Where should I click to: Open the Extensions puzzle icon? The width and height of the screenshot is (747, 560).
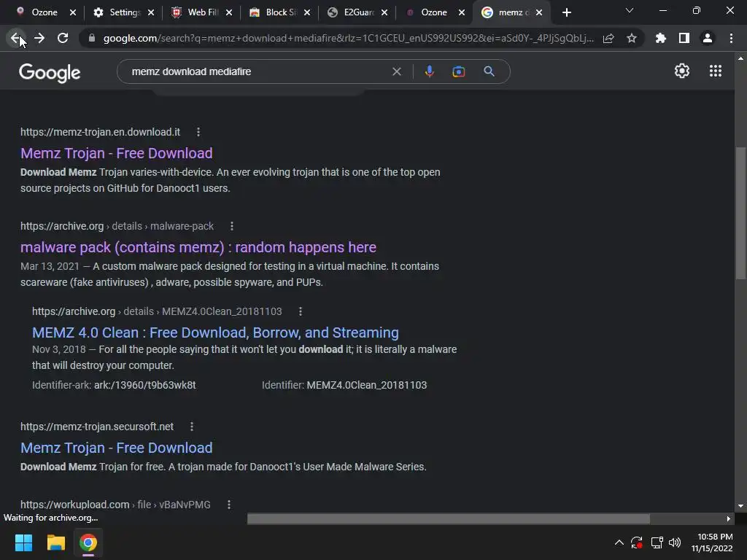pos(661,38)
